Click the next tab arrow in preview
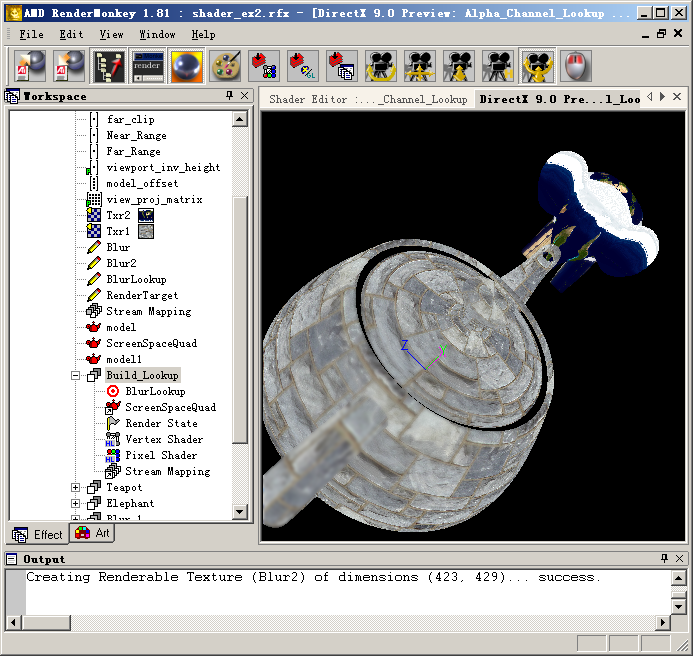This screenshot has width=693, height=656. [662, 96]
